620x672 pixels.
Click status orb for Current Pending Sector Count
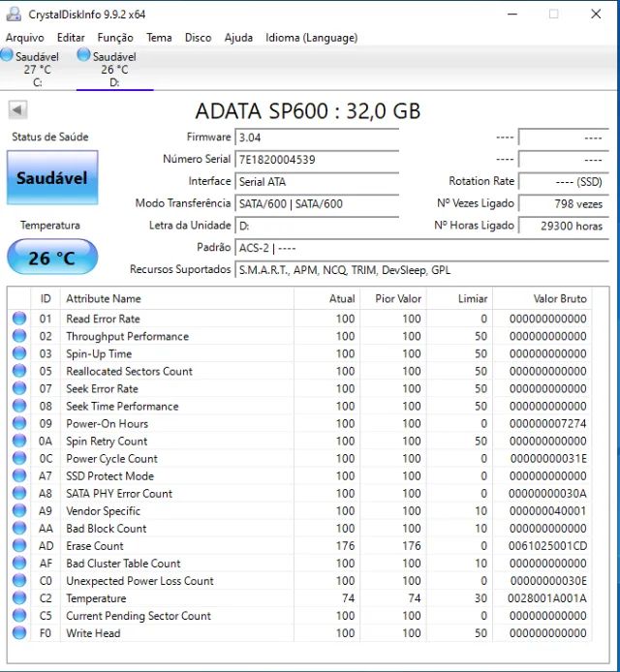point(19,616)
